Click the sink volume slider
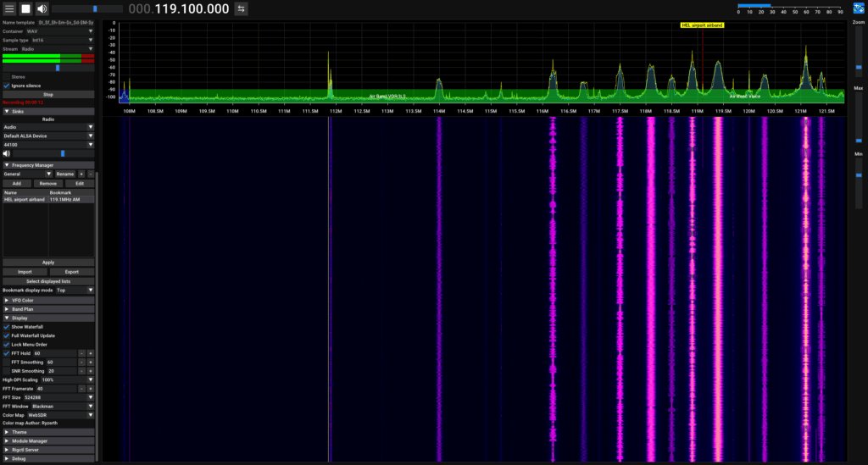Screen dimensions: 868x465 pos(53,153)
